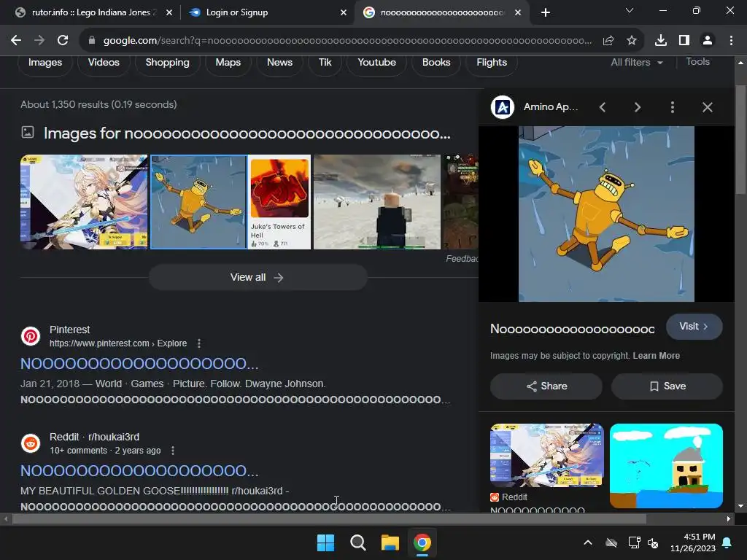
Task: Select the Books search filter
Action: point(436,63)
